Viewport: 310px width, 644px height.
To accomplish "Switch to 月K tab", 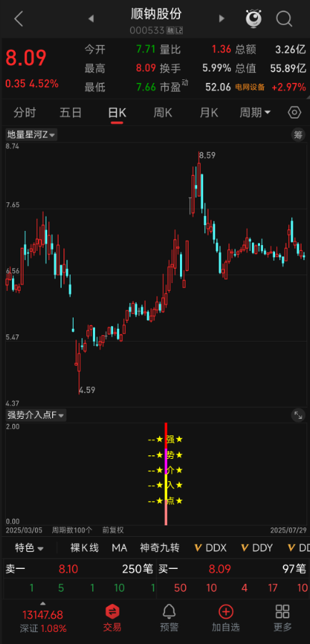I will 209,112.
